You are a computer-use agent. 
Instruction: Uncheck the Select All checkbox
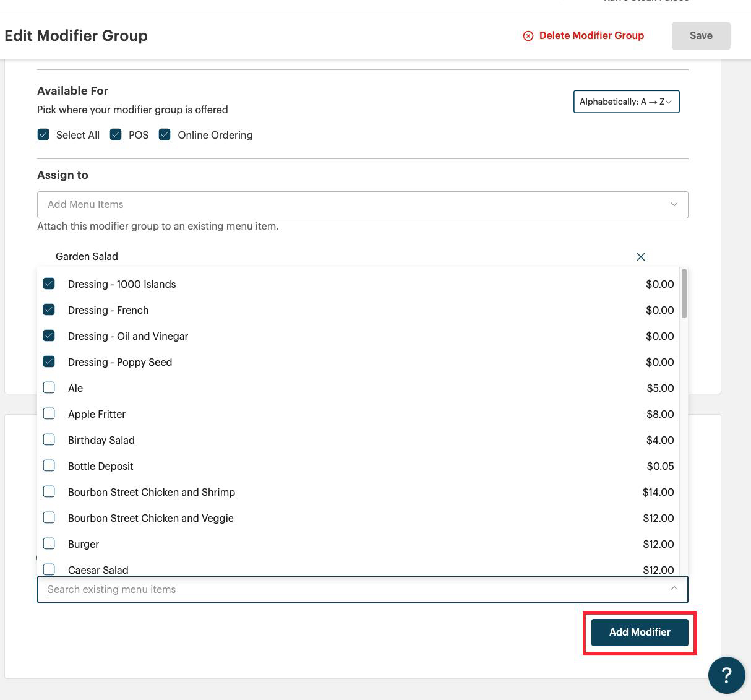coord(43,134)
